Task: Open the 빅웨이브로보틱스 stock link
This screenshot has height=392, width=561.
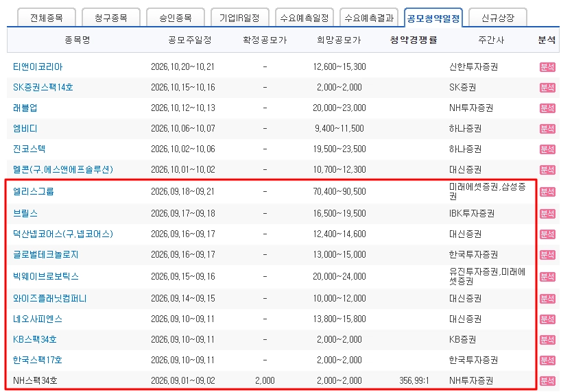Action: (x=45, y=276)
